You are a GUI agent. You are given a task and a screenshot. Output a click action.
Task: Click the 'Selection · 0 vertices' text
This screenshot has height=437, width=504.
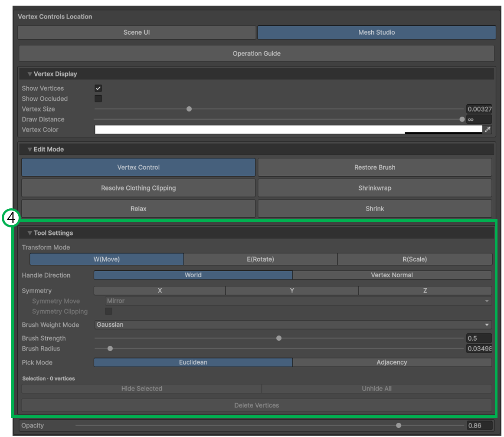(49, 378)
